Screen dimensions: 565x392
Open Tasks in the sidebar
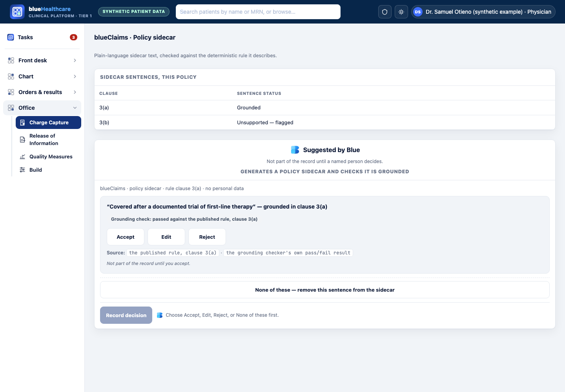(42, 37)
